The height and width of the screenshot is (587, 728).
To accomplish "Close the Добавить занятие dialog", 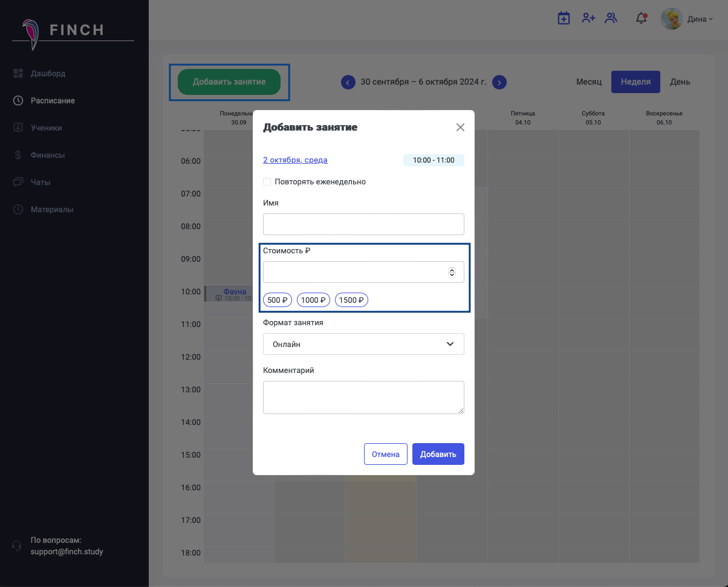I will click(460, 128).
